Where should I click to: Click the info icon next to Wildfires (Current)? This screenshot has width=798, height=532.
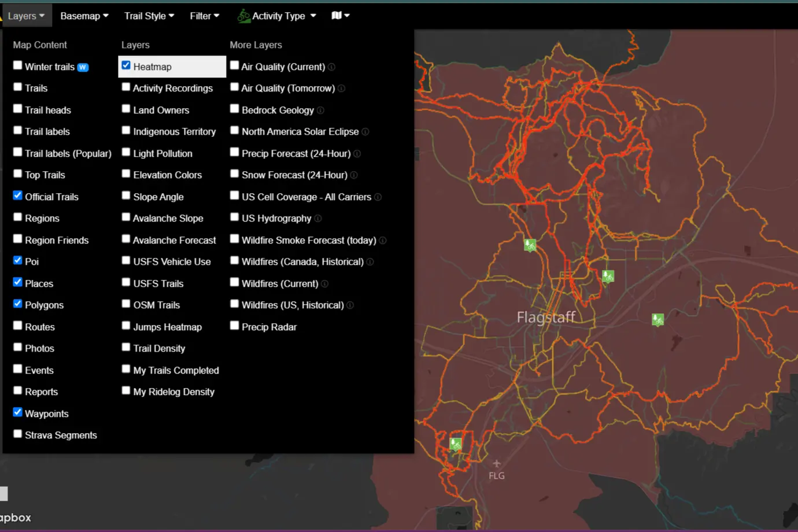pos(324,283)
